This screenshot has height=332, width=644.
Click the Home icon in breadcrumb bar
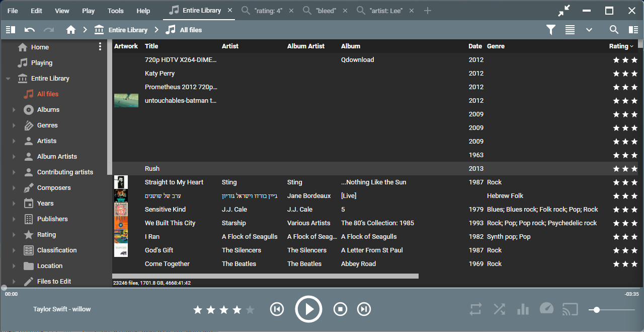coord(71,30)
